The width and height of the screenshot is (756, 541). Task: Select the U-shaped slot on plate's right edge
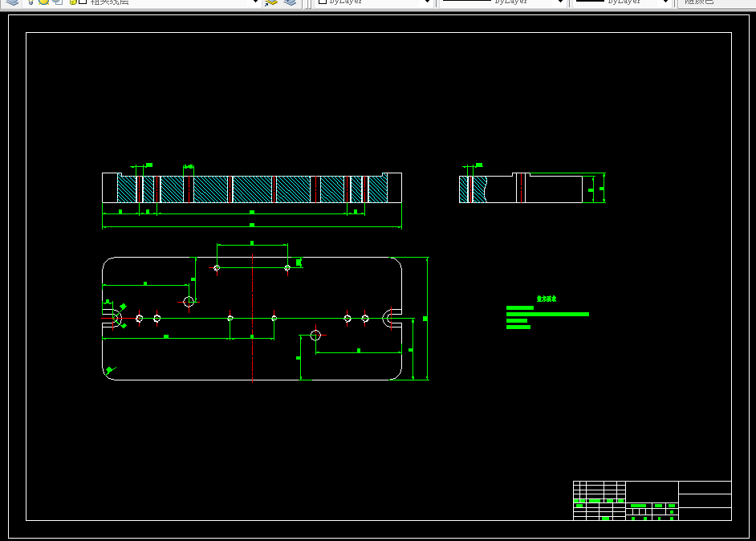(392, 318)
